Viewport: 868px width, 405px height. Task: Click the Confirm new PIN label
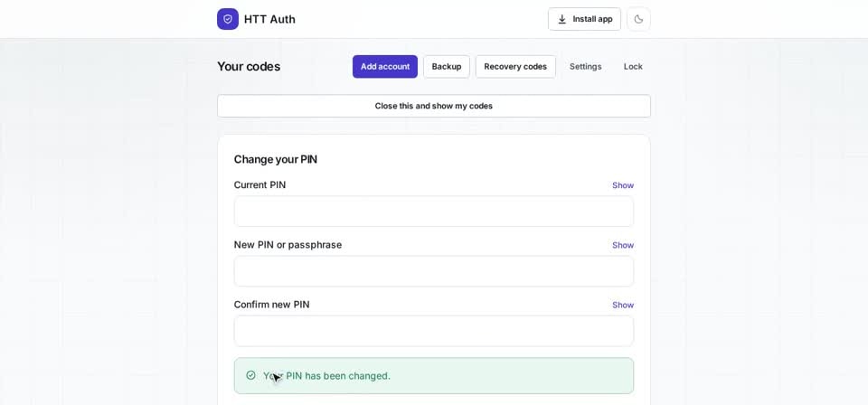click(x=272, y=305)
